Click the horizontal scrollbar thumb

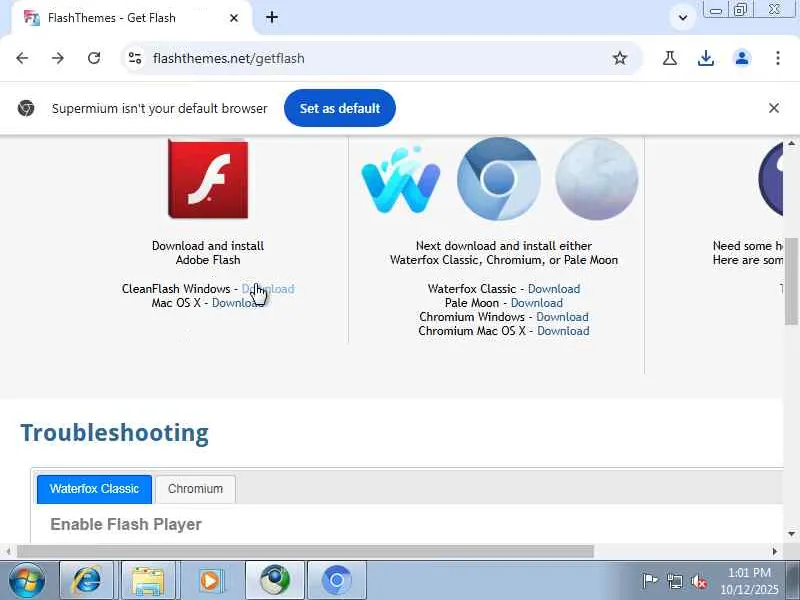click(x=305, y=552)
